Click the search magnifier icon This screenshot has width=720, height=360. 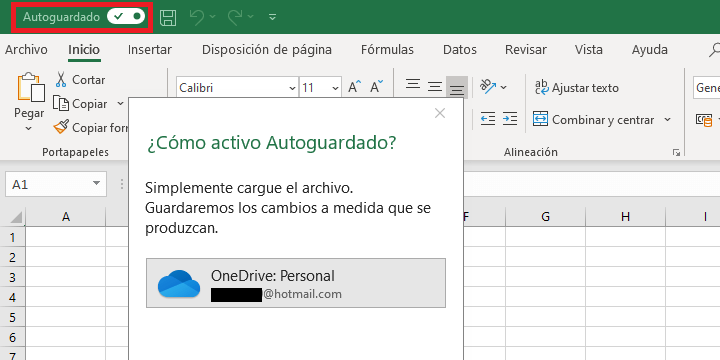[x=715, y=49]
